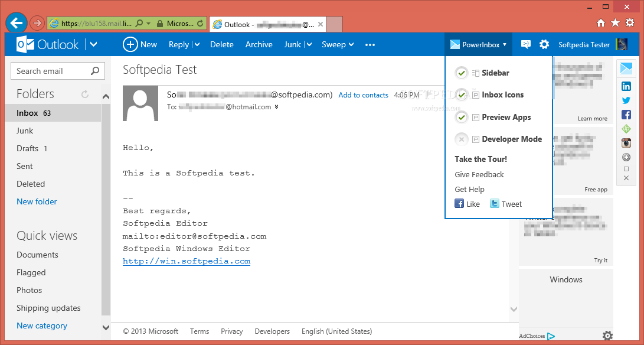Open the Sweep dropdown menu
644x345 pixels.
tap(338, 44)
